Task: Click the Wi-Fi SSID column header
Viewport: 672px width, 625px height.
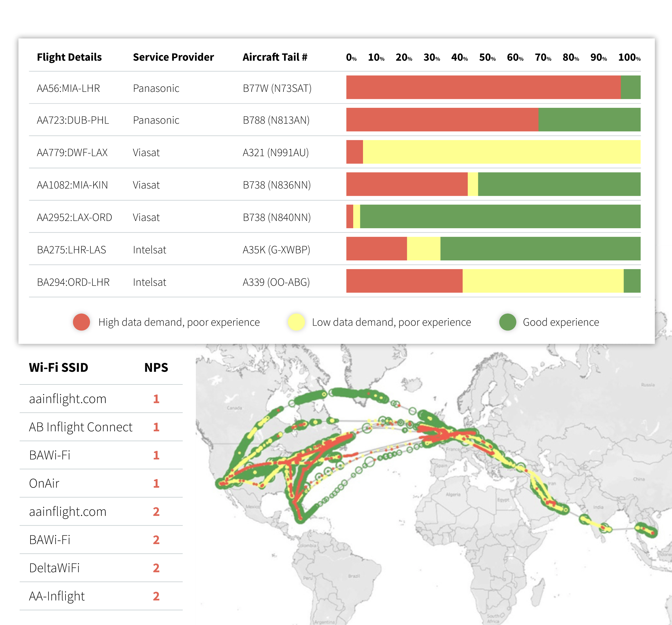Action: 58,368
